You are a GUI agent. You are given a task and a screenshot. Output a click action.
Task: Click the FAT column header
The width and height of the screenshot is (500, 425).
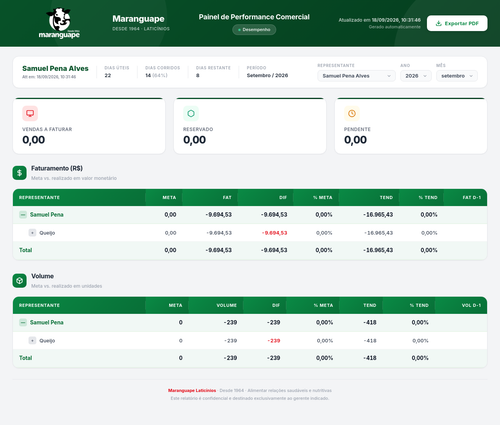227,198
